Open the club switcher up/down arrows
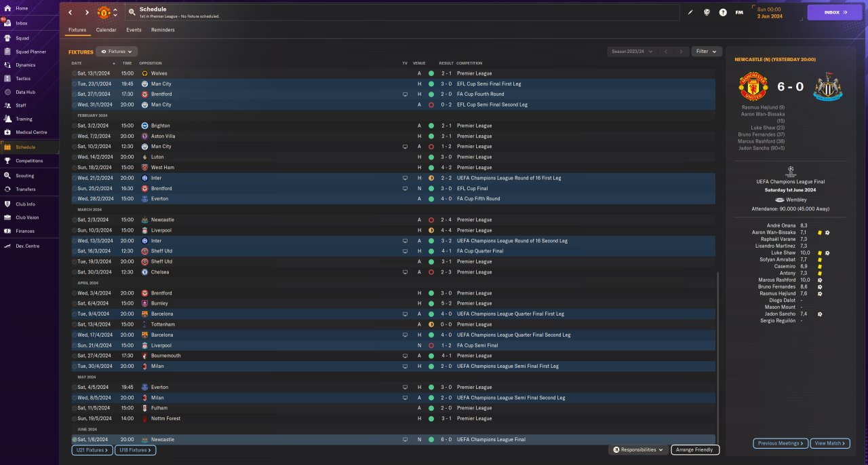This screenshot has height=465, width=868. point(115,12)
